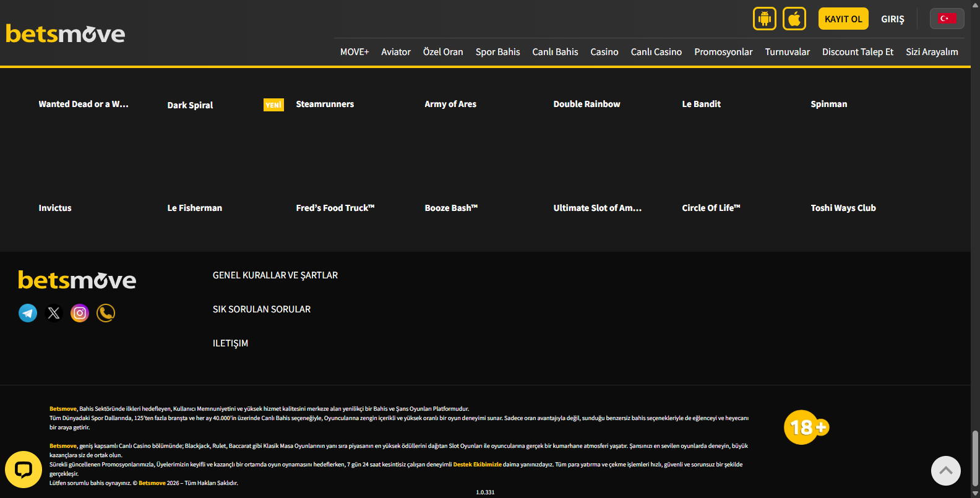Click the Apple iOS app icon
This screenshot has width=980, height=498.
click(794, 19)
